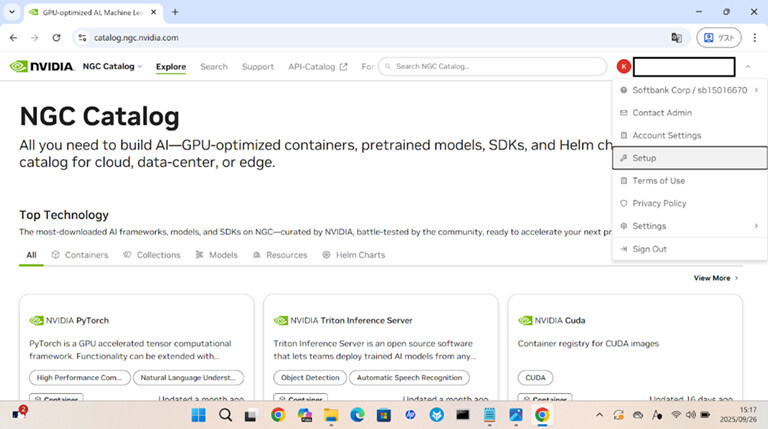Switch to the Collections tab

[152, 255]
